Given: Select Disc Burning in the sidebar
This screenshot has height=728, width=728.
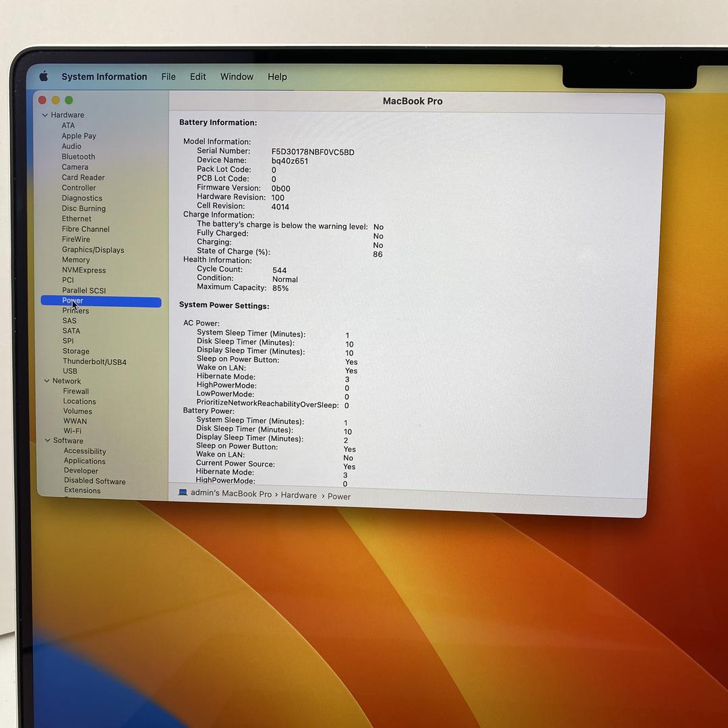Looking at the screenshot, I should [84, 208].
